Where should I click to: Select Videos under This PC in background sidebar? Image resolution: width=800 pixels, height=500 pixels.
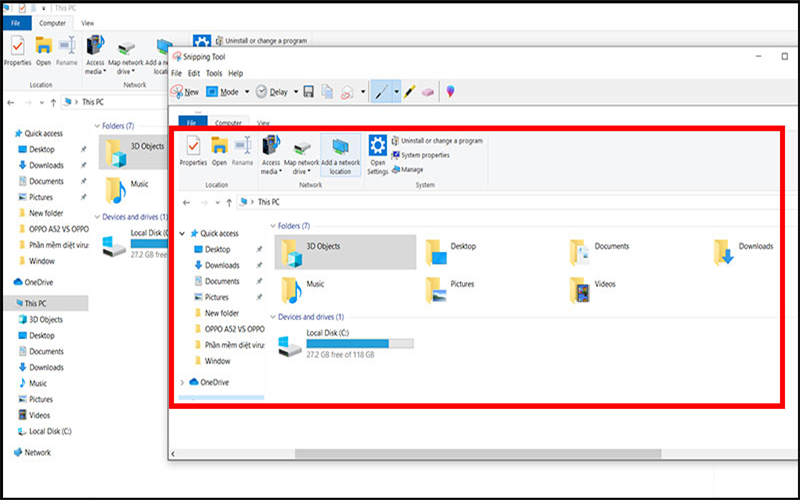[34, 415]
